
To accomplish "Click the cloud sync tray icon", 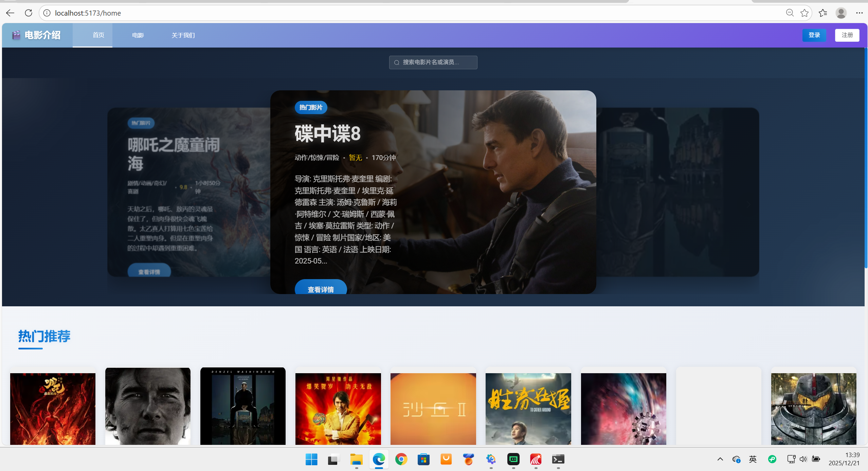I will (737, 459).
